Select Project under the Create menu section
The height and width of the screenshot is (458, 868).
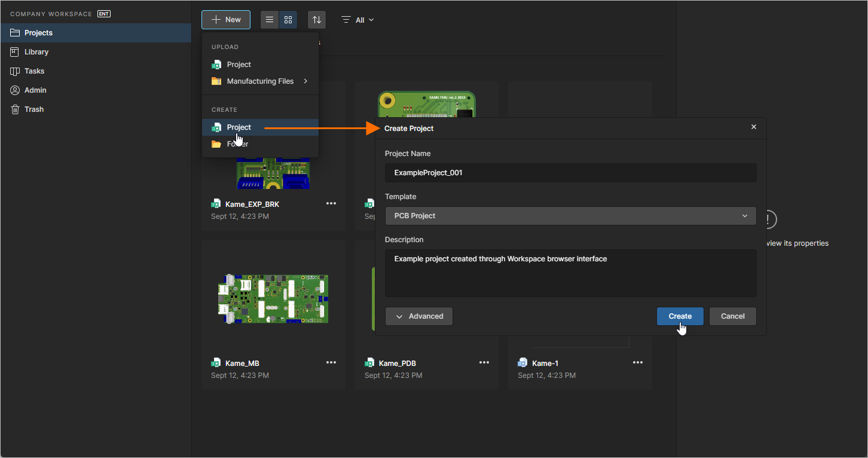click(239, 127)
